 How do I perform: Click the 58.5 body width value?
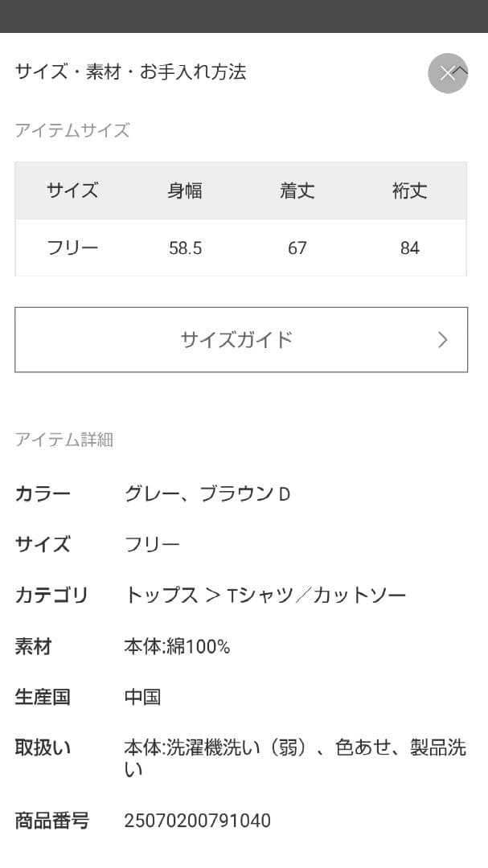[x=185, y=248]
